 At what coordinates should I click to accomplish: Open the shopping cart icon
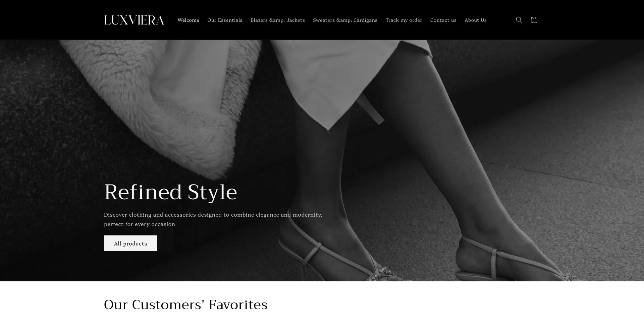pos(534,20)
